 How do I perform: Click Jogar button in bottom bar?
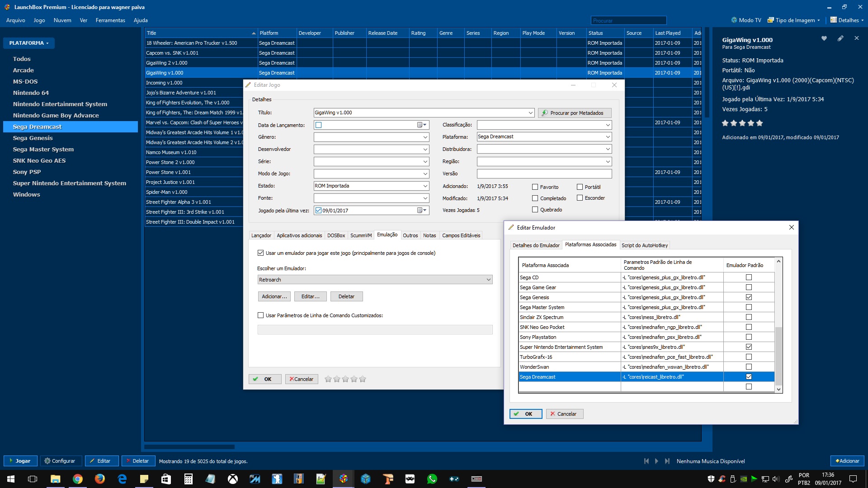(x=20, y=461)
